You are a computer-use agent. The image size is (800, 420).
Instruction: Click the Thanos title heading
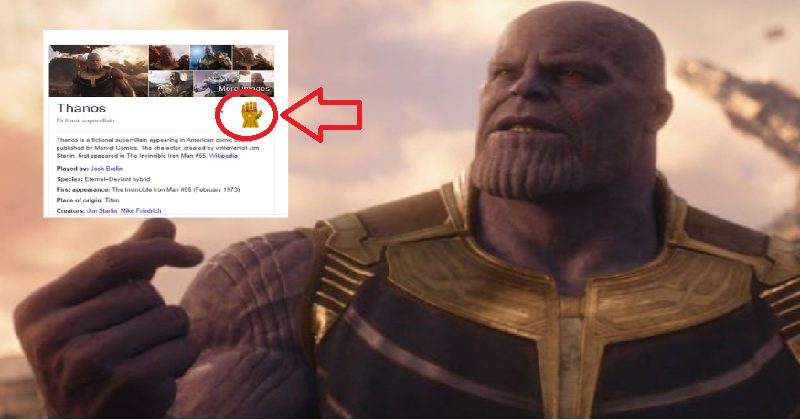pos(81,108)
